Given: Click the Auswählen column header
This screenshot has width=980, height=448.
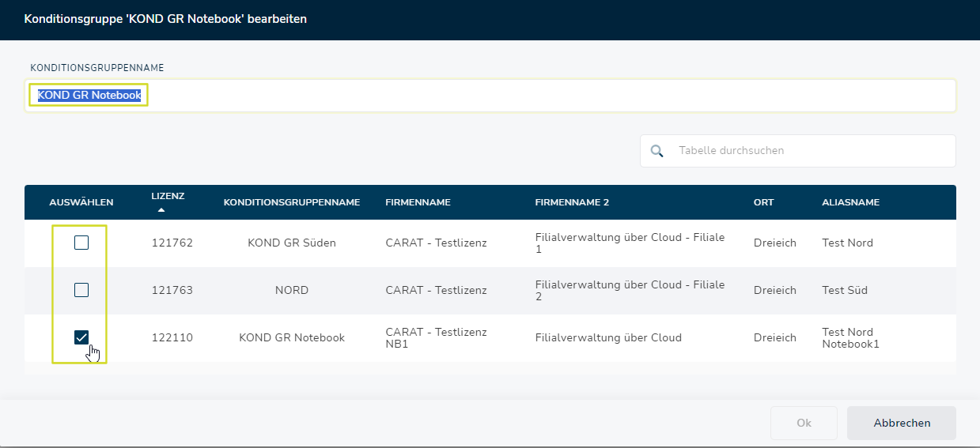Looking at the screenshot, I should (81, 202).
